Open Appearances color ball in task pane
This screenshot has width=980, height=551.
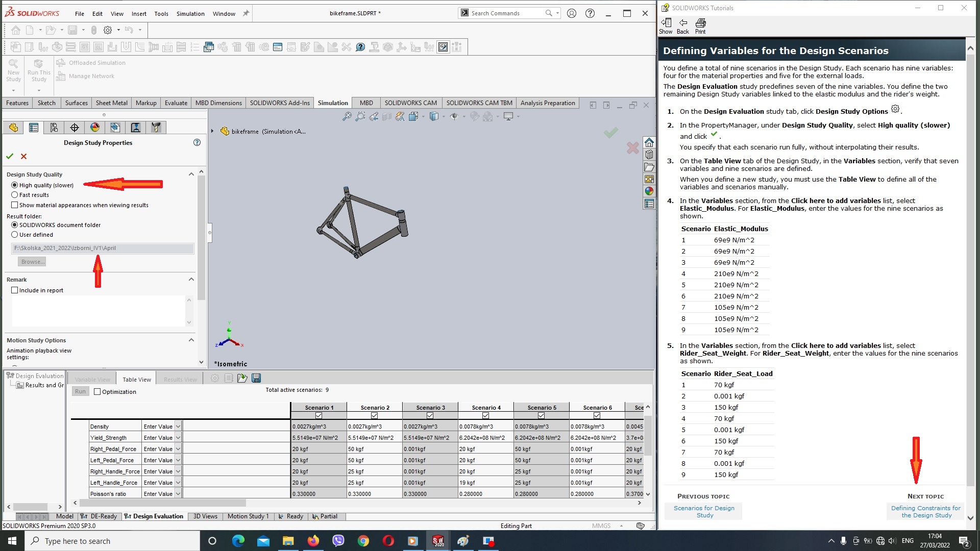tap(649, 191)
